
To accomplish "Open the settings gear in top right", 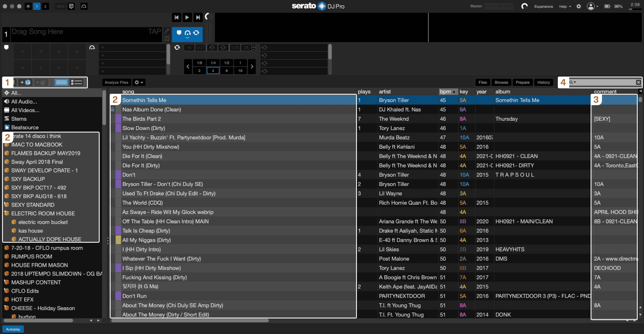I will (578, 7).
